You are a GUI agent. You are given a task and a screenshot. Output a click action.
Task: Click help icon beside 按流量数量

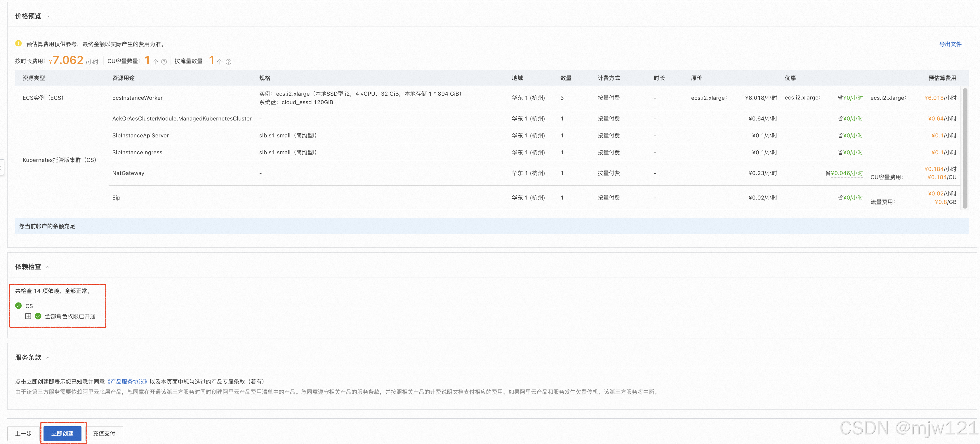(x=229, y=62)
